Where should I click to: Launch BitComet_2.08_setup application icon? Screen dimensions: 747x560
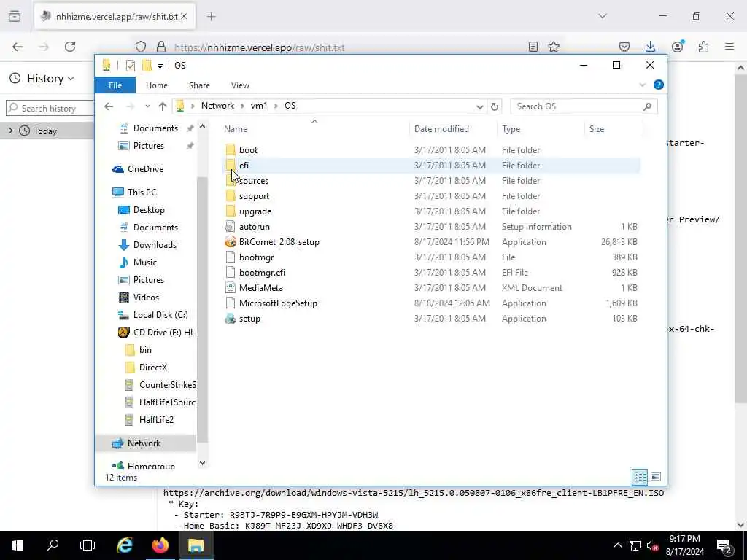231,242
